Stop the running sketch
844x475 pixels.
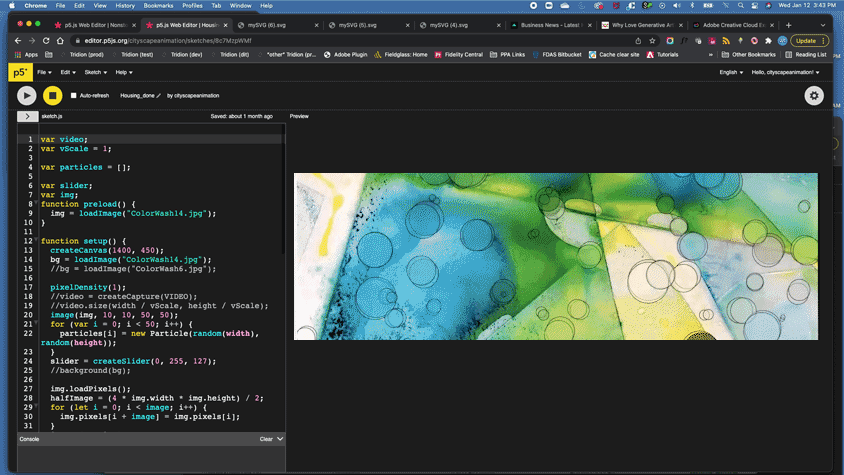(x=53, y=96)
